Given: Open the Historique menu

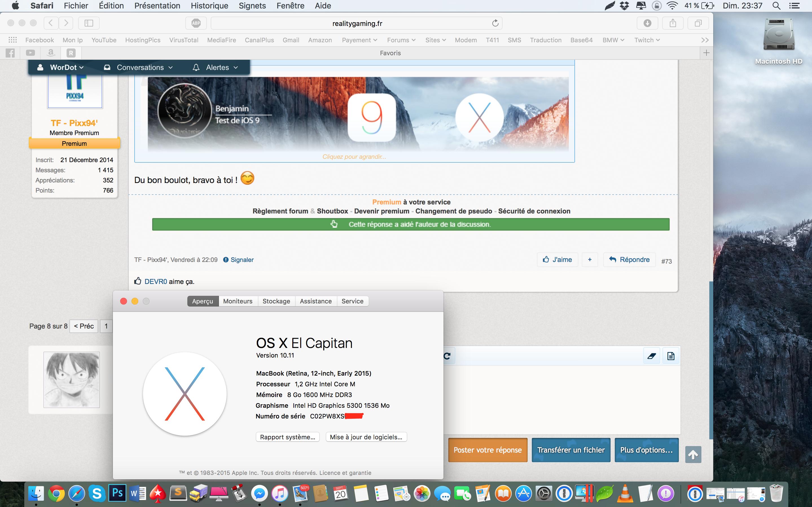Looking at the screenshot, I should tap(209, 6).
